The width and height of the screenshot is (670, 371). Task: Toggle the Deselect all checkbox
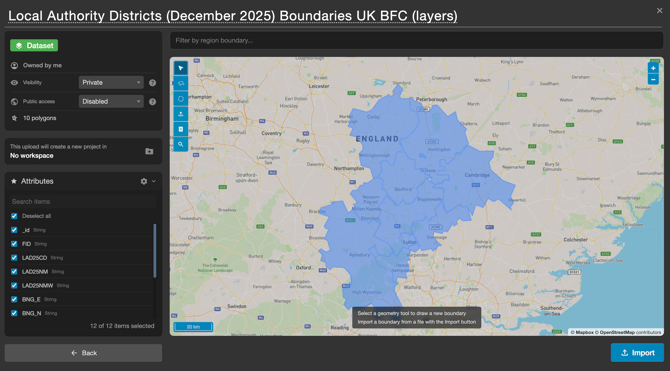coord(14,216)
